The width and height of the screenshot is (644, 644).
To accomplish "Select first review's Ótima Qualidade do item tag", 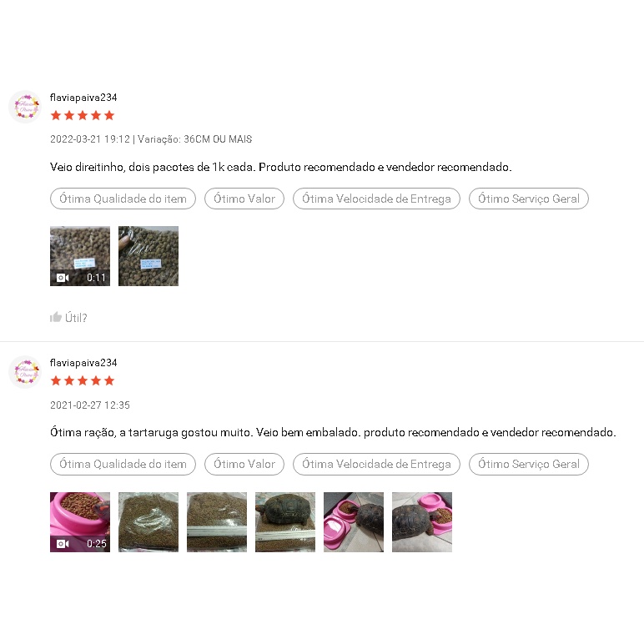I will point(123,199).
